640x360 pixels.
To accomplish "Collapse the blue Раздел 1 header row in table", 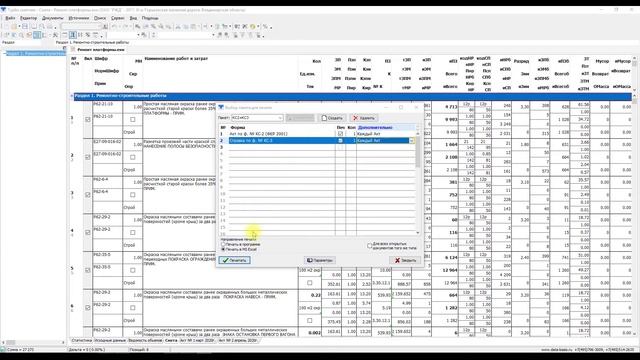I will click(72, 96).
